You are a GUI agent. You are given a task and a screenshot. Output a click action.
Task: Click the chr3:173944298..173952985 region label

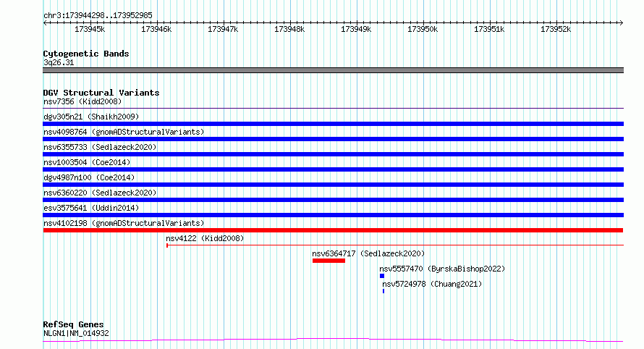pyautogui.click(x=98, y=15)
